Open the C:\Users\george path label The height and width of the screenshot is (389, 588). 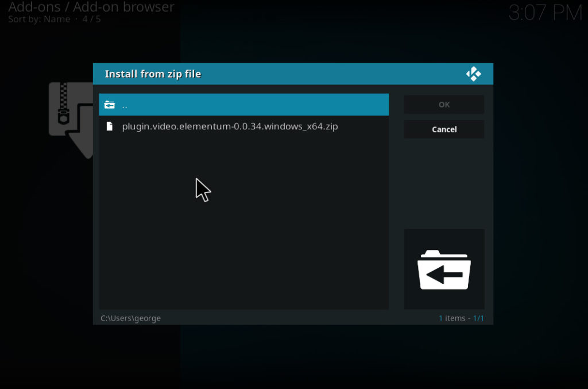(x=130, y=318)
